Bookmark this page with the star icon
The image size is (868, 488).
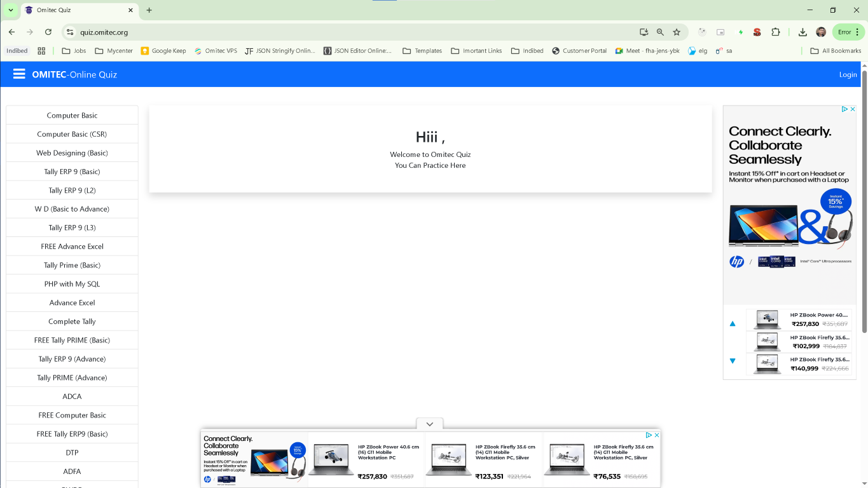pyautogui.click(x=677, y=32)
